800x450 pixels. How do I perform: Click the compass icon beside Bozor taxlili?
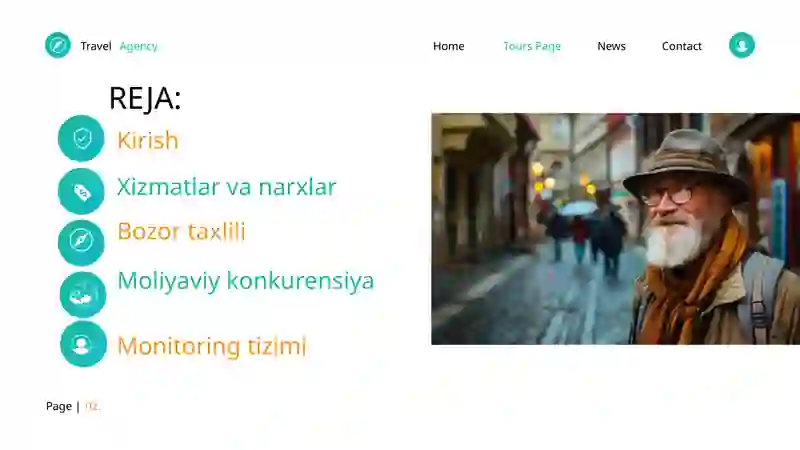click(x=81, y=242)
